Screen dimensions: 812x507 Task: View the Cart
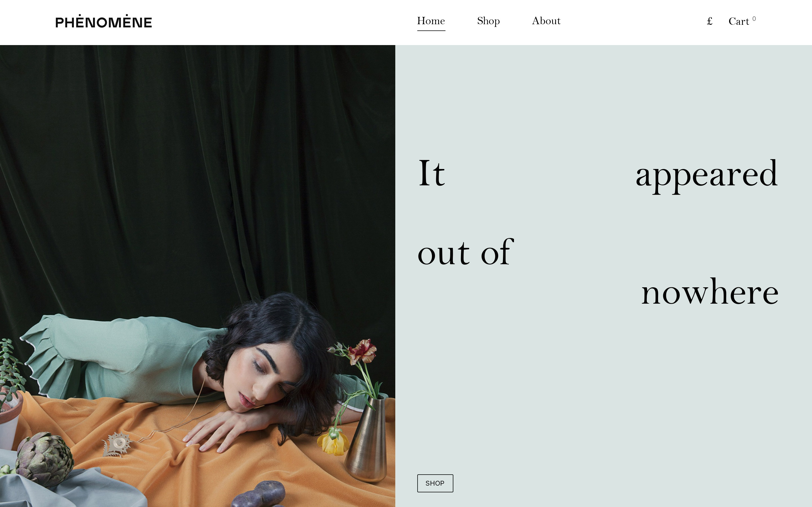(x=739, y=21)
